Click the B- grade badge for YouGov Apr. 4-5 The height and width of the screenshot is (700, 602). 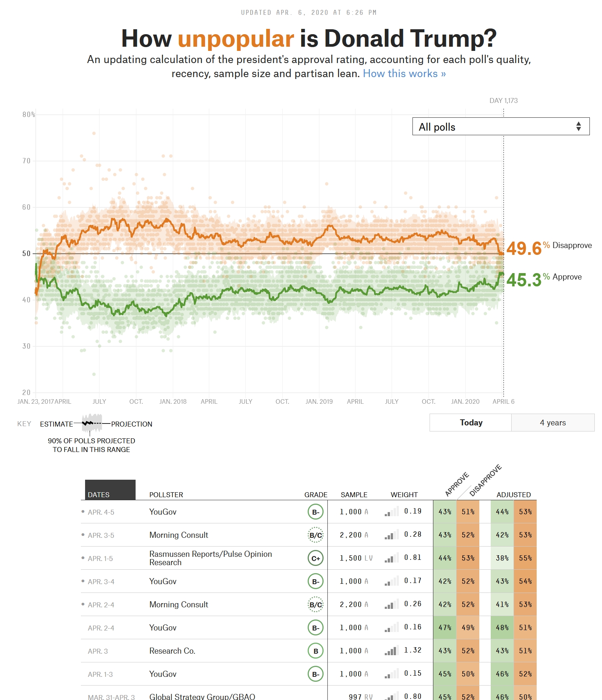coord(315,512)
